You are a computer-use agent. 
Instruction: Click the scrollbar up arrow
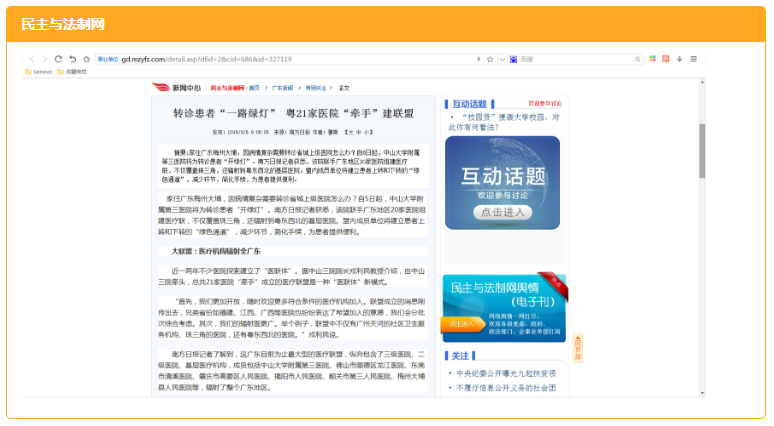coord(702,82)
